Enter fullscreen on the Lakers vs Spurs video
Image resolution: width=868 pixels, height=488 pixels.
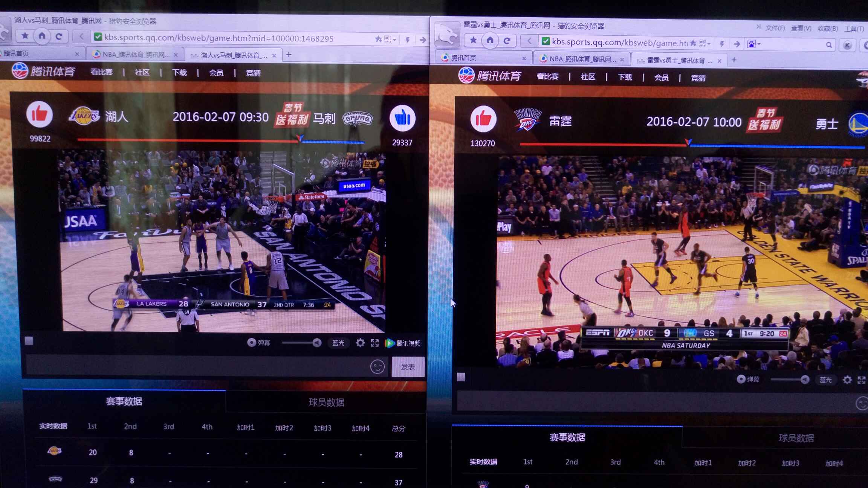coord(374,343)
